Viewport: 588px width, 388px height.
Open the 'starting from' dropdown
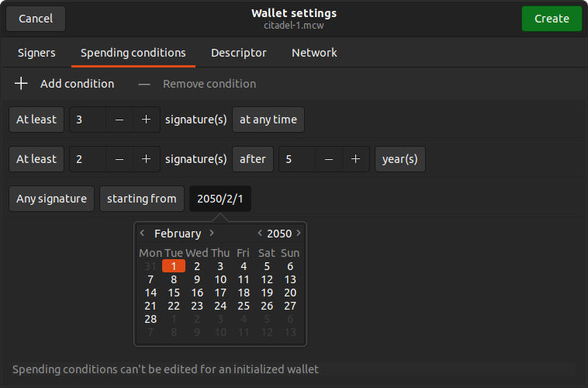[142, 199]
